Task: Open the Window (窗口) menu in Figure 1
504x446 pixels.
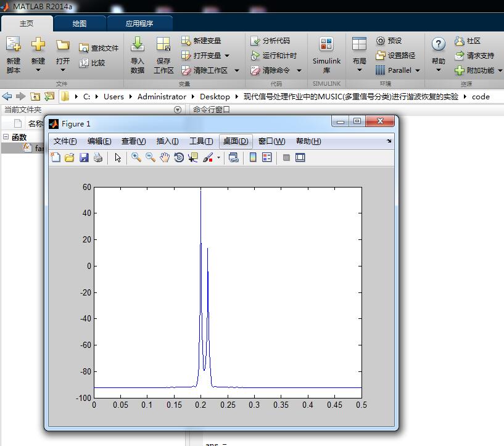Action: 271,141
